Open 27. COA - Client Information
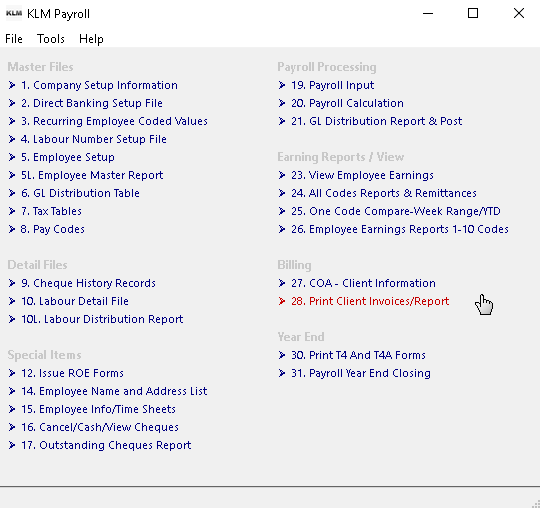This screenshot has height=508, width=540. (x=363, y=283)
